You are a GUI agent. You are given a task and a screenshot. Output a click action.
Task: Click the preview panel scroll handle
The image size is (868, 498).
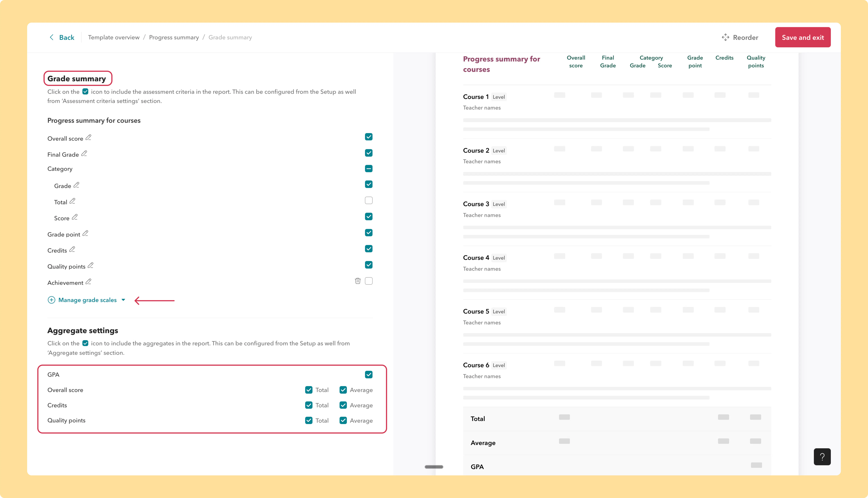point(434,467)
